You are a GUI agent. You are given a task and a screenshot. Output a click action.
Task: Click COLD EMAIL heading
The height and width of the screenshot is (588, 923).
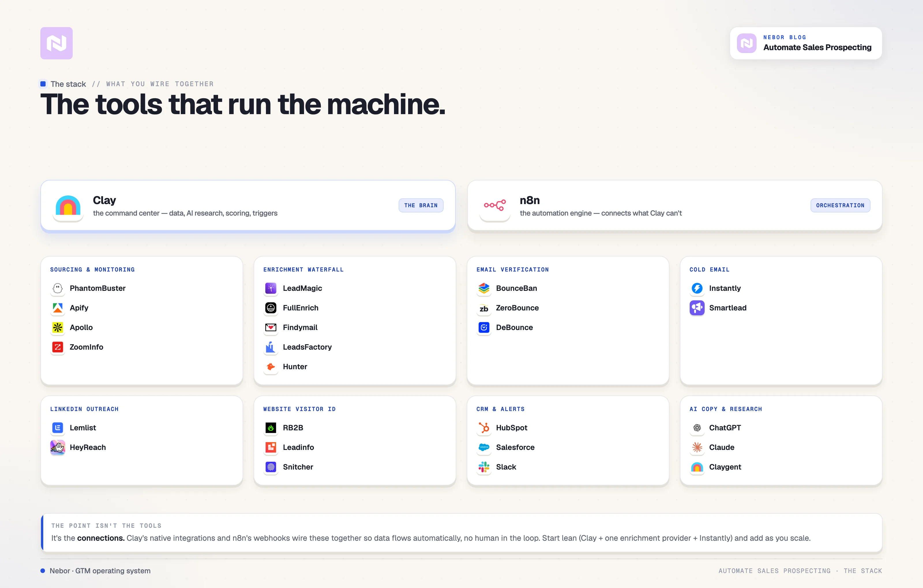click(x=709, y=269)
